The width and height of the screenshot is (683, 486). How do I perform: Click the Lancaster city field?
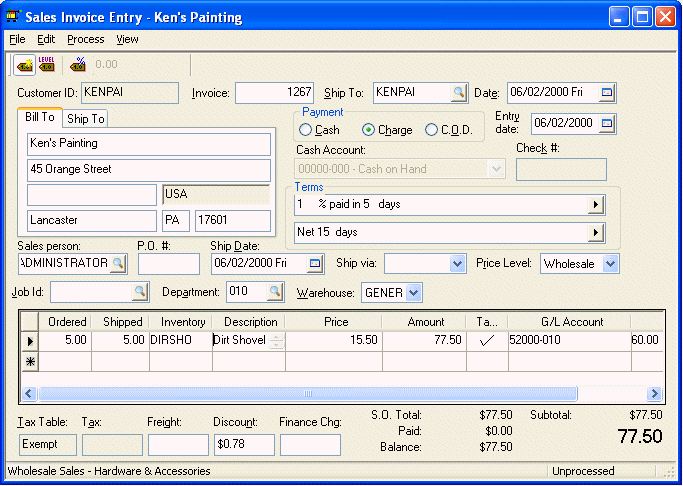tap(92, 221)
